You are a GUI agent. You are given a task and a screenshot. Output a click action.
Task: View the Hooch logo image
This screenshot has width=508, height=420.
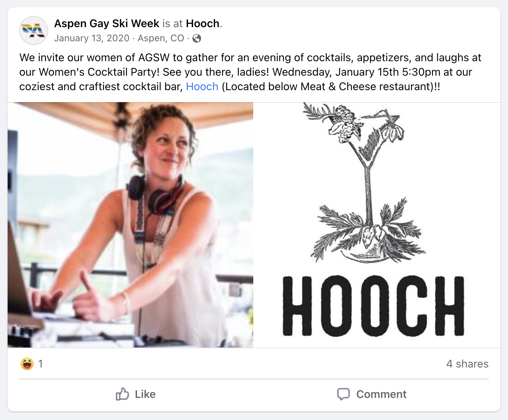click(x=378, y=225)
